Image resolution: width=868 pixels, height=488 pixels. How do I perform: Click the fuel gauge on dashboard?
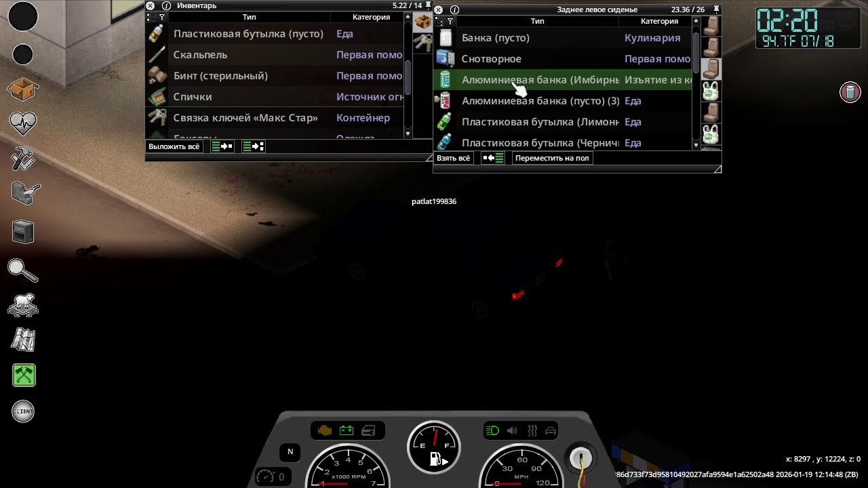pyautogui.click(x=433, y=447)
